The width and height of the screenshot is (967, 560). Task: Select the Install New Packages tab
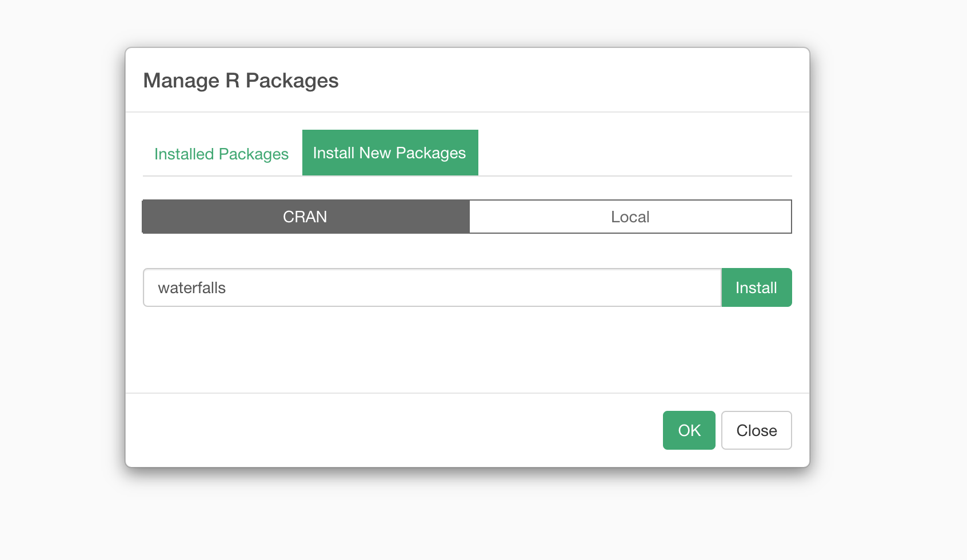coord(390,153)
